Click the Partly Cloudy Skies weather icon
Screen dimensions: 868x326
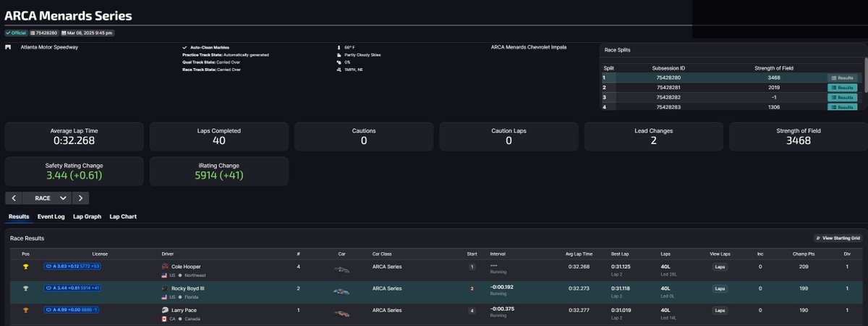[x=339, y=54]
